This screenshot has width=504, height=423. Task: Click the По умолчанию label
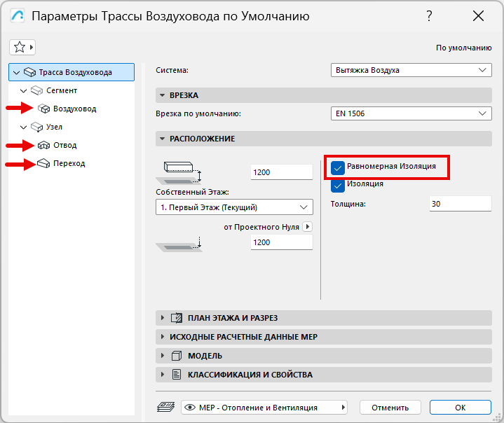click(x=464, y=48)
